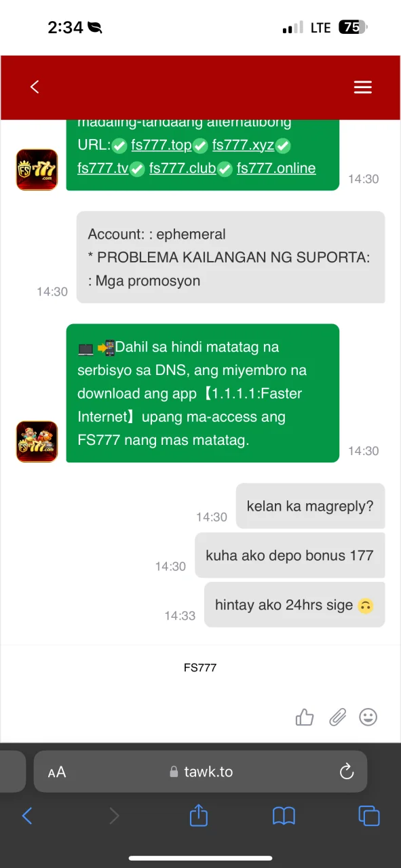Open the AA reader options menu
This screenshot has height=868, width=401.
click(x=57, y=772)
